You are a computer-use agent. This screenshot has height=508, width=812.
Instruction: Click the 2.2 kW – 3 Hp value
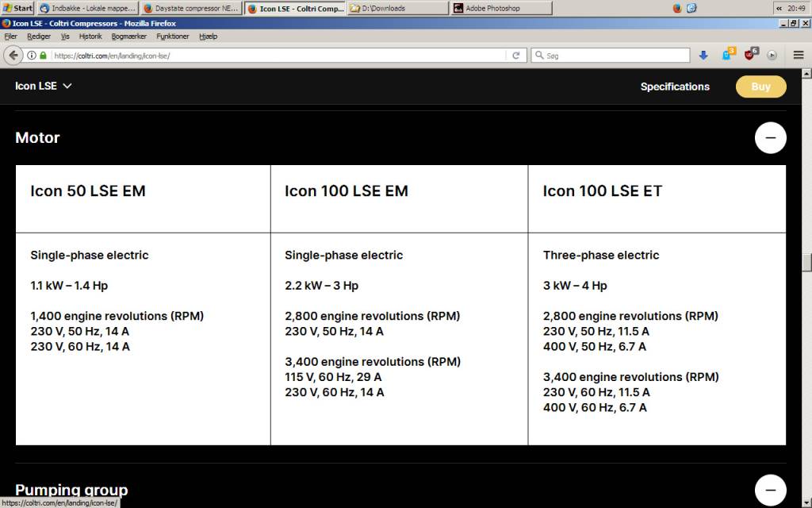click(x=321, y=286)
